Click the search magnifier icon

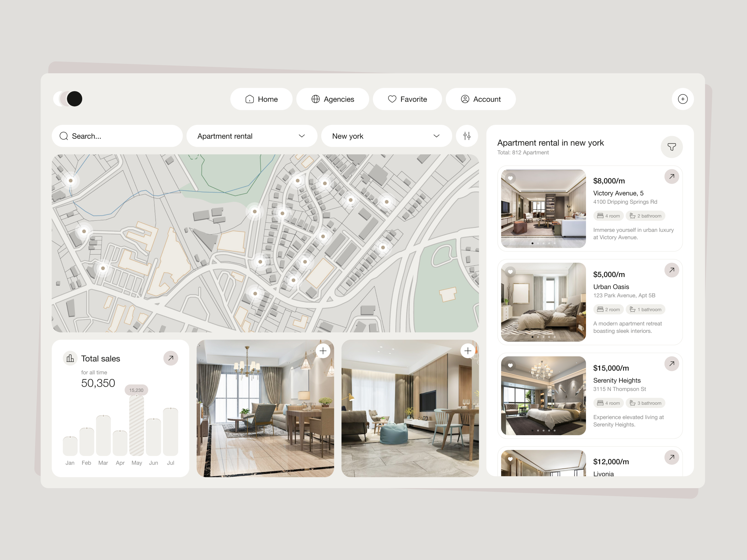pyautogui.click(x=64, y=136)
